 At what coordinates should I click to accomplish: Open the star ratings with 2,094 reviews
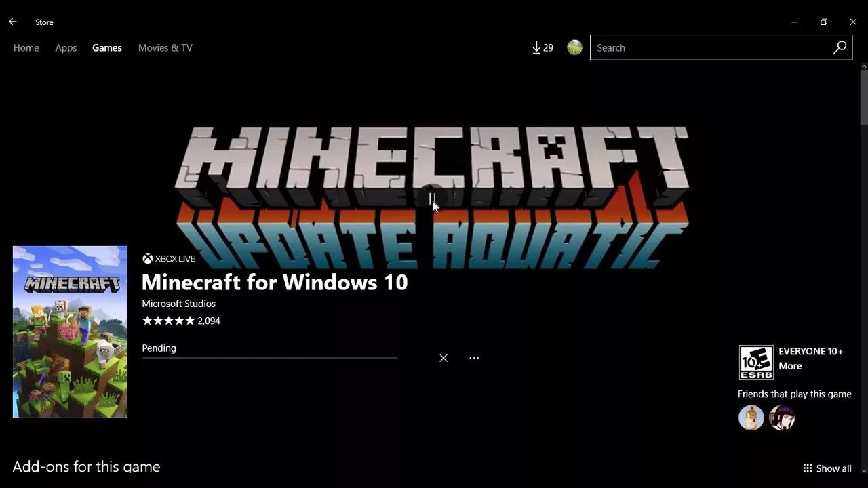pyautogui.click(x=181, y=321)
